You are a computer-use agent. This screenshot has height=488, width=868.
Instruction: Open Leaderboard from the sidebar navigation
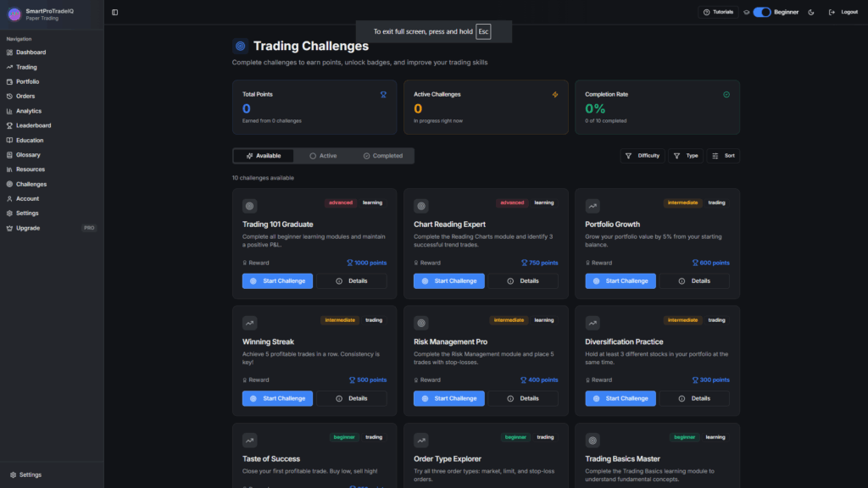pos(33,125)
